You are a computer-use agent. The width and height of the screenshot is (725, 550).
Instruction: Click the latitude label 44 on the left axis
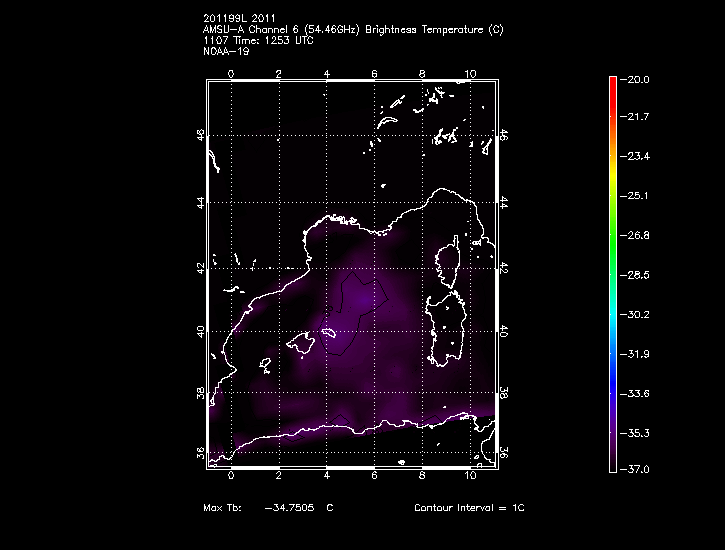click(x=201, y=202)
